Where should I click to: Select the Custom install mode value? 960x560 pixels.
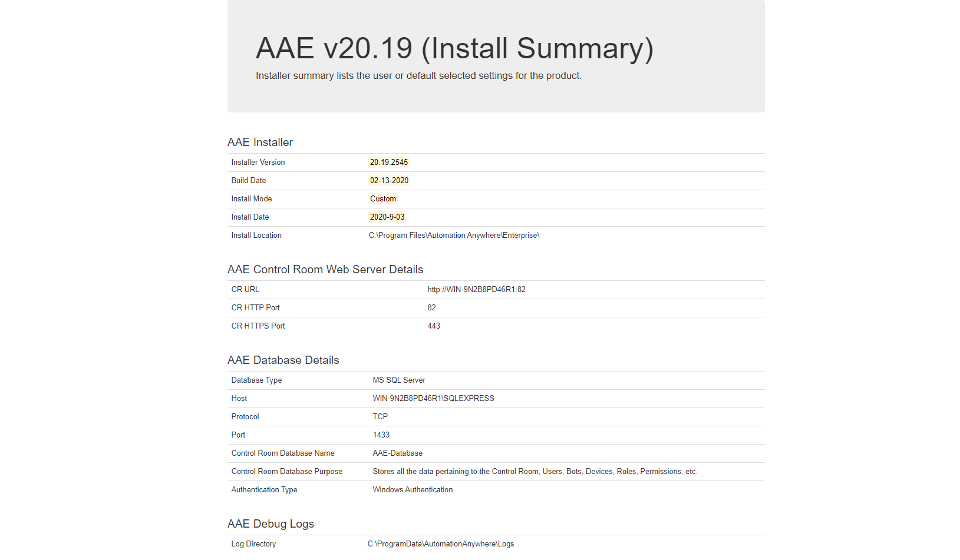click(x=382, y=198)
